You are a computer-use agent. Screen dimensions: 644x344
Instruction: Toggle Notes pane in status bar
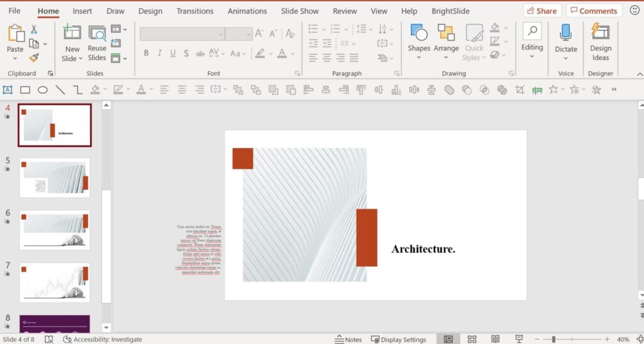click(x=348, y=340)
